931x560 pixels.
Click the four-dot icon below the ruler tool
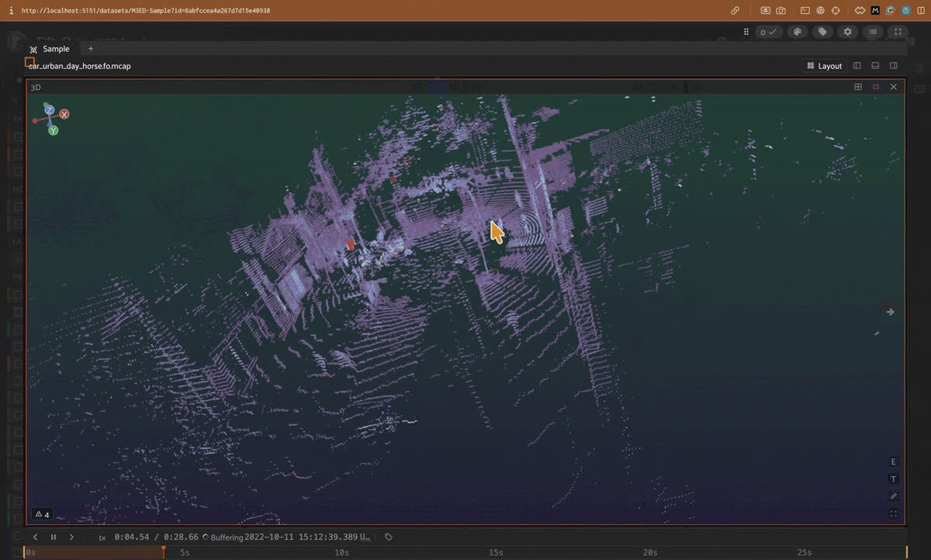pyautogui.click(x=894, y=513)
